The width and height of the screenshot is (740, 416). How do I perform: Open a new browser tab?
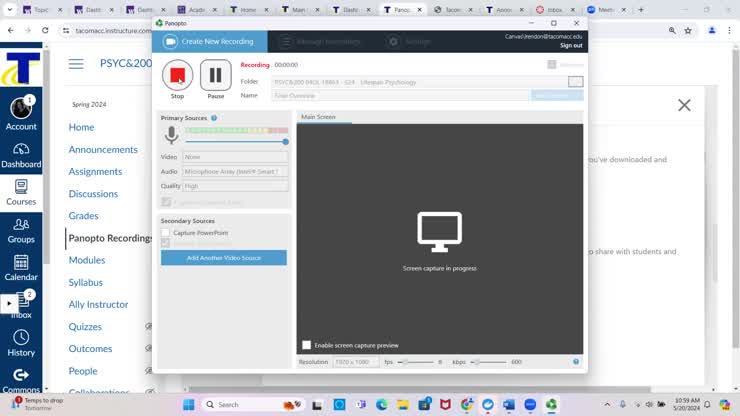[x=641, y=9]
